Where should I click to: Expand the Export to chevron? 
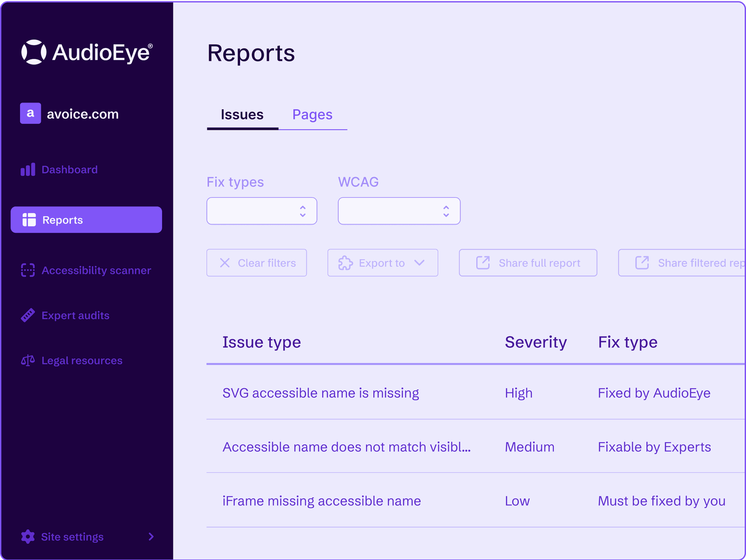pyautogui.click(x=419, y=263)
